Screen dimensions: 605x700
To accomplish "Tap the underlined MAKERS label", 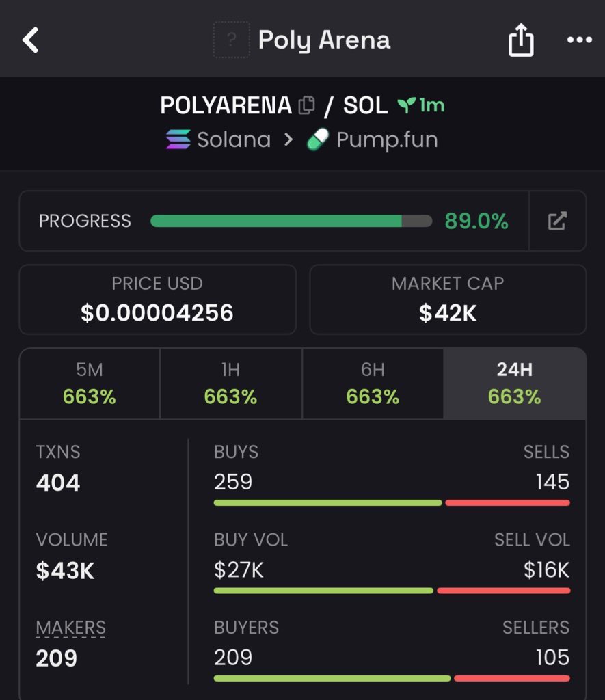I will pos(70,628).
